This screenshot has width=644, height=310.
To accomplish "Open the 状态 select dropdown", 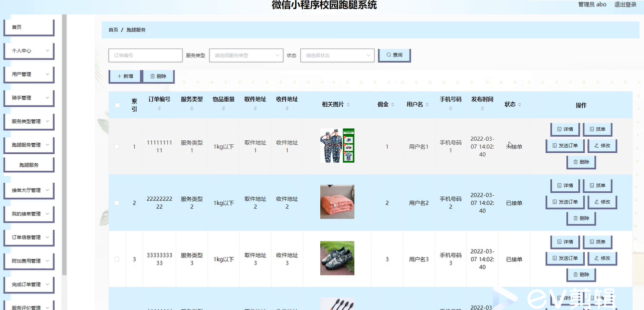I will [337, 55].
